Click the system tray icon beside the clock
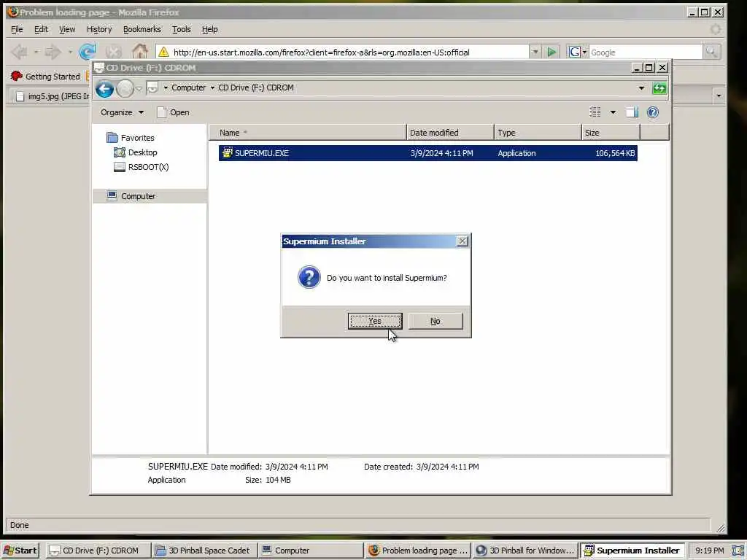747x560 pixels. (738, 551)
